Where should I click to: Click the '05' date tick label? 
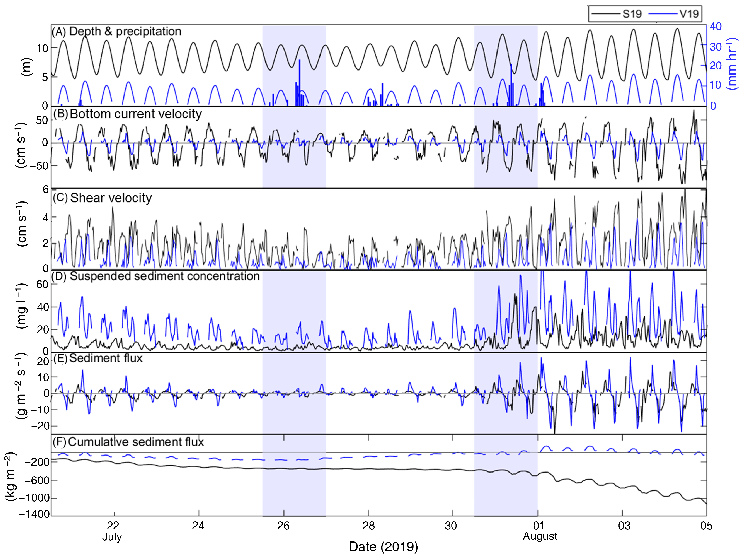706,526
